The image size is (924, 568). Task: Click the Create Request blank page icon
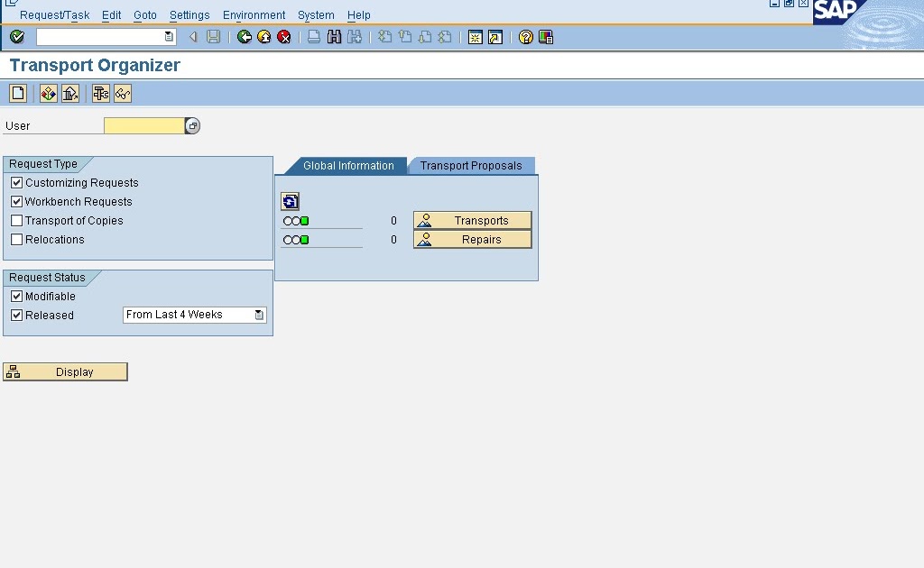click(x=16, y=92)
